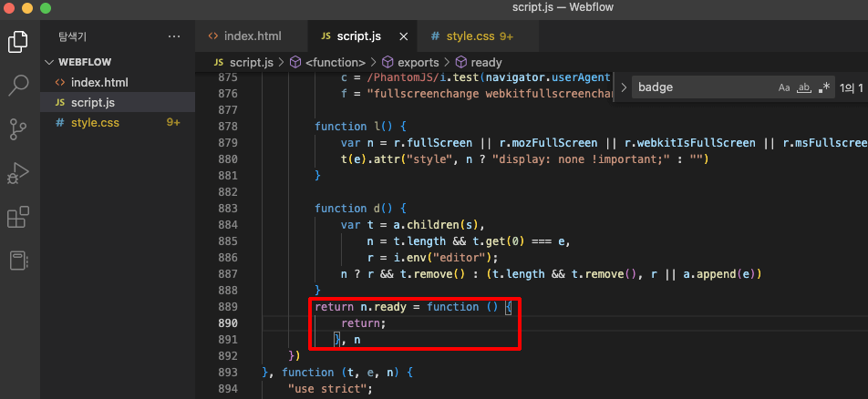Collapse the WEBFLOW folder section
868x399 pixels.
coord(118,62)
